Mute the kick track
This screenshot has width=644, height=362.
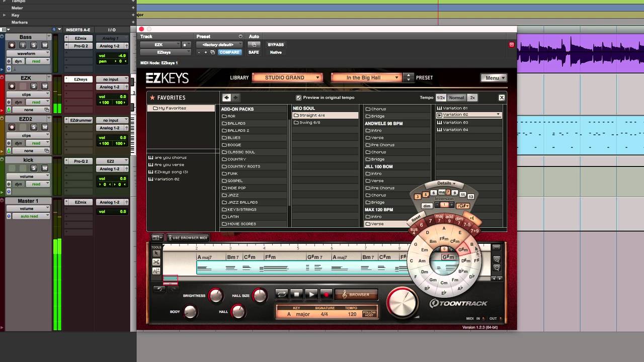tap(45, 168)
